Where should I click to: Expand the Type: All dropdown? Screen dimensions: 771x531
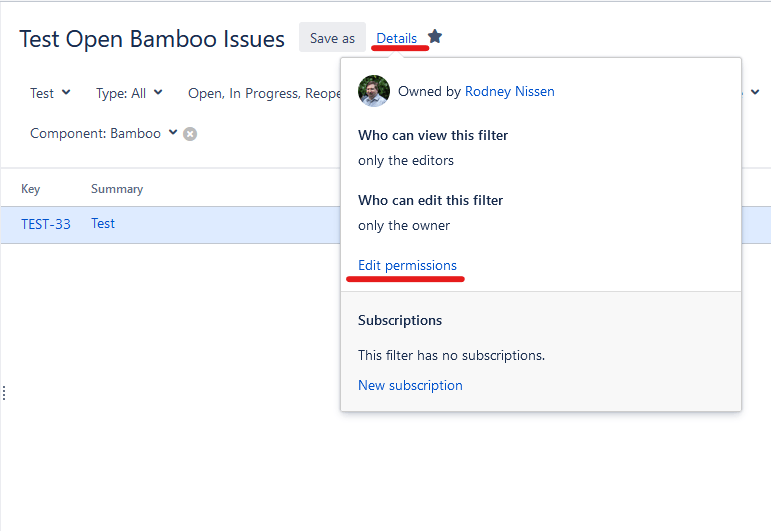click(129, 93)
